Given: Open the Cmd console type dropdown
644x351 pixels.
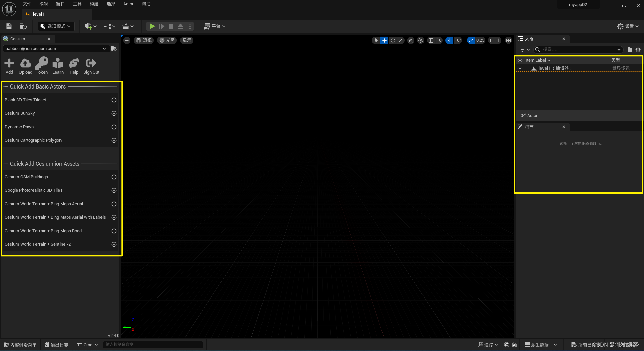Looking at the screenshot, I should (x=87, y=345).
